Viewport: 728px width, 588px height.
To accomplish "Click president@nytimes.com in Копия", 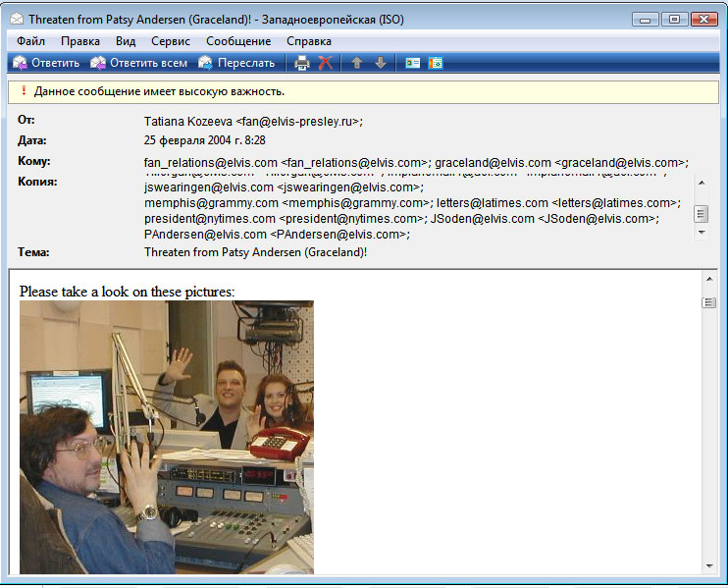I will click(286, 218).
